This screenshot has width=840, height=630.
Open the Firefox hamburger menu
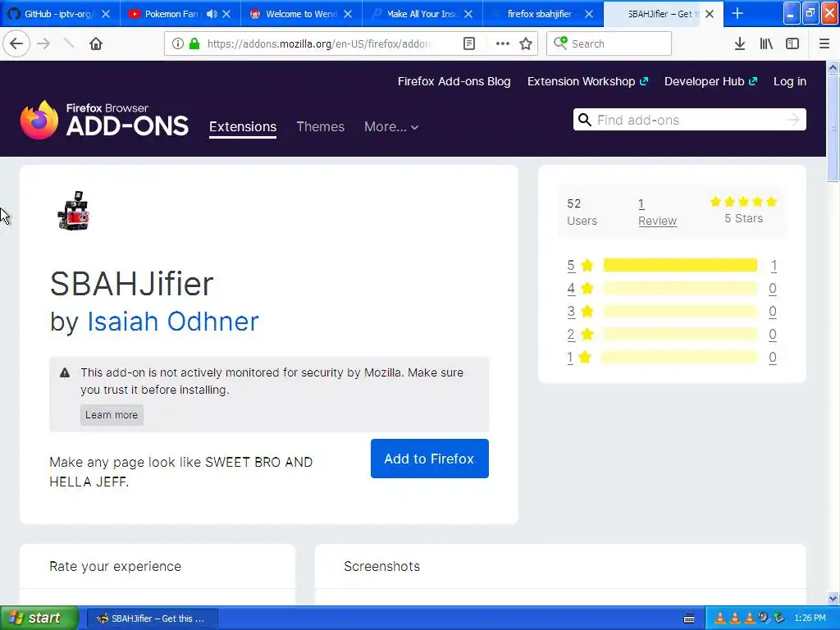pyautogui.click(x=824, y=43)
